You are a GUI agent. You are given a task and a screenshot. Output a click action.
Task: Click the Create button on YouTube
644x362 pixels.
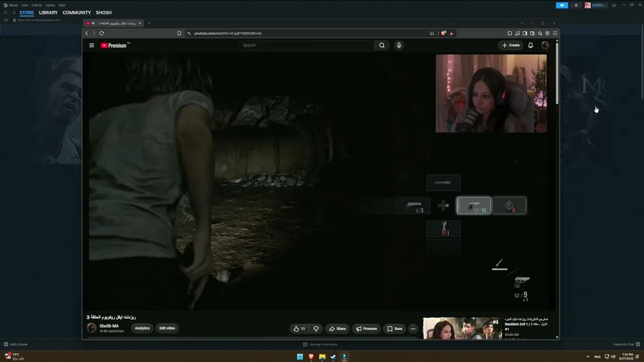coord(511,45)
